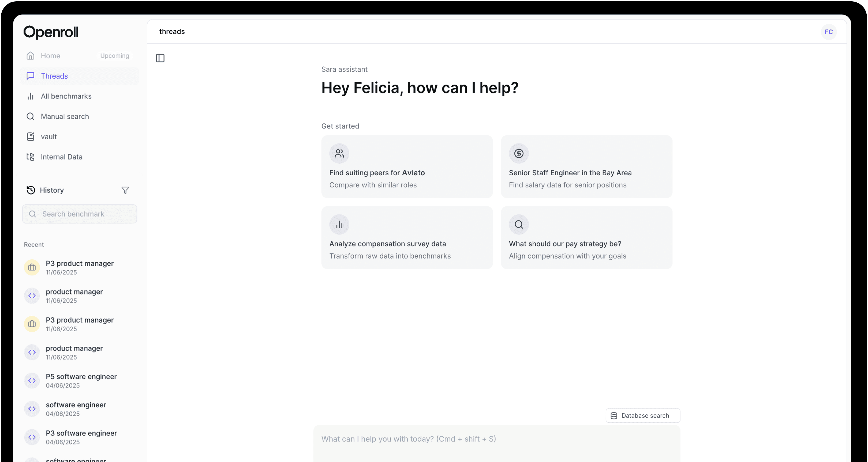Screen dimensions: 868x462
Task: Toggle the sidebar panel icon
Action: (160, 58)
